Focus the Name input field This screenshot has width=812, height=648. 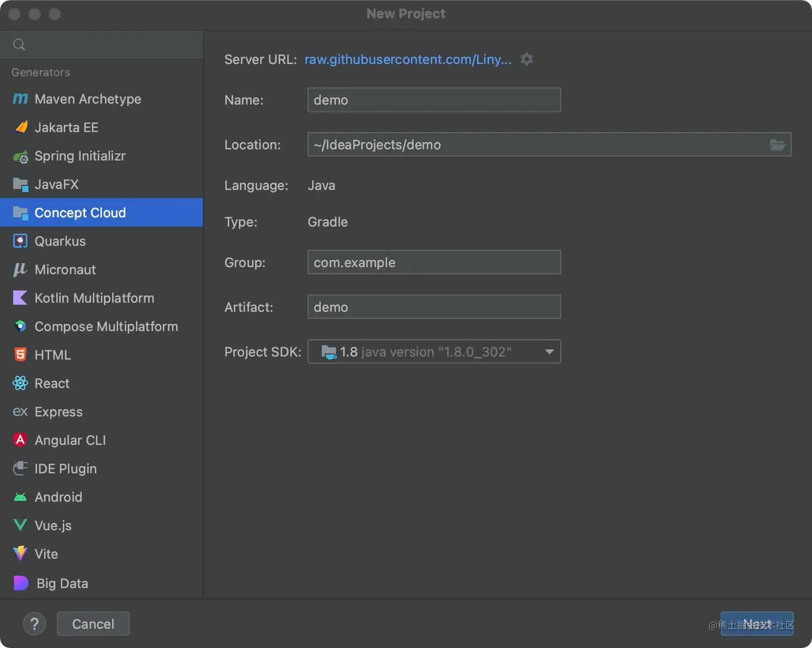click(x=434, y=100)
